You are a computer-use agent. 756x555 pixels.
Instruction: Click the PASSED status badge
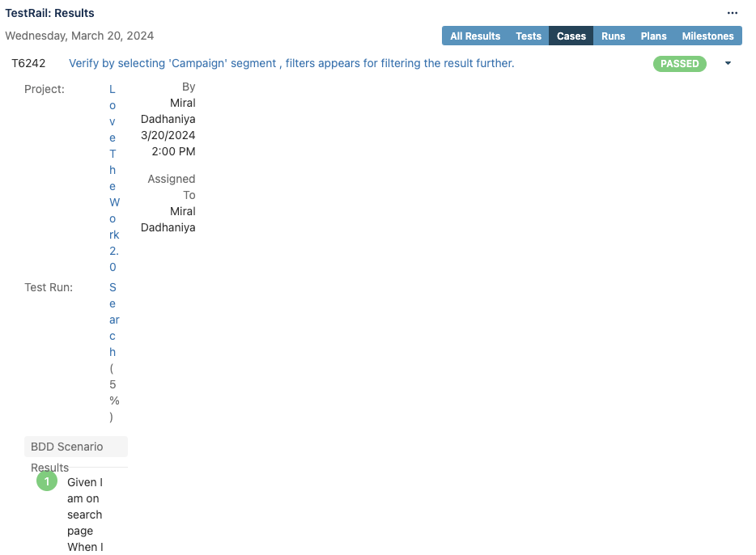pos(679,64)
